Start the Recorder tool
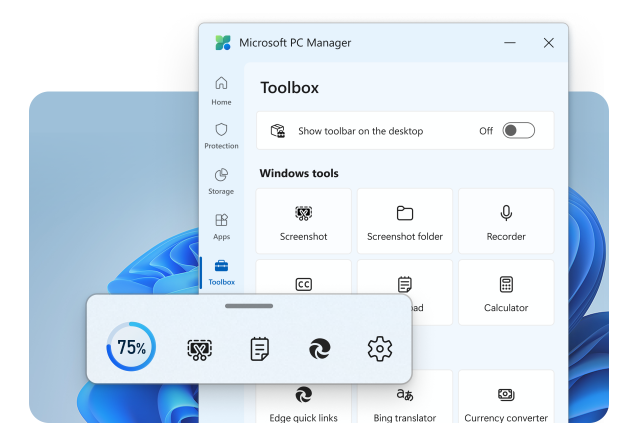The height and width of the screenshot is (445, 644). point(506,221)
